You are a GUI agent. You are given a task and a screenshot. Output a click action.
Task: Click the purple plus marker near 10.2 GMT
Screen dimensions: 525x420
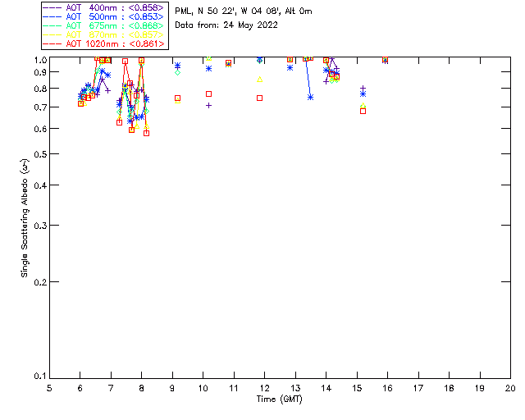208,105
